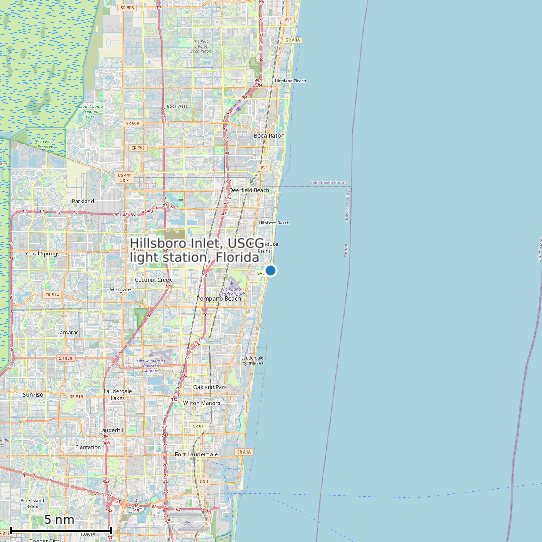Image resolution: width=542 pixels, height=542 pixels.
Task: Click the blue Hillsboro Inlet station marker
Action: pos(270,270)
